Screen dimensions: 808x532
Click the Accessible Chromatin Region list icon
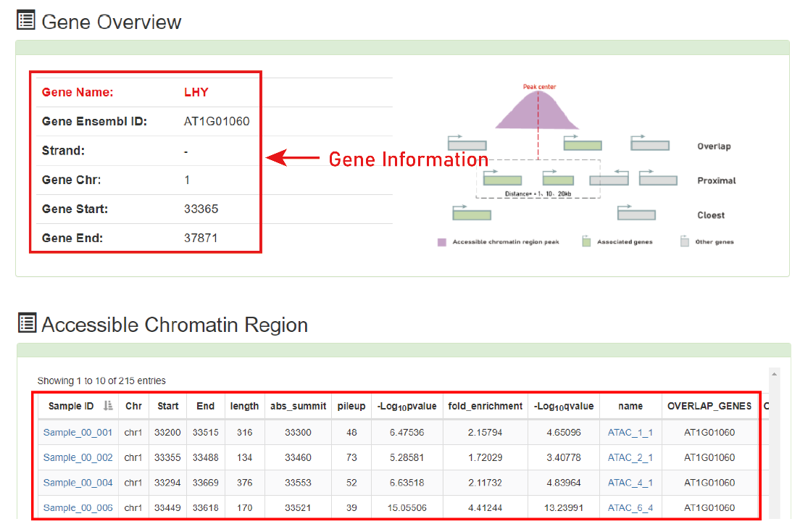[27, 323]
